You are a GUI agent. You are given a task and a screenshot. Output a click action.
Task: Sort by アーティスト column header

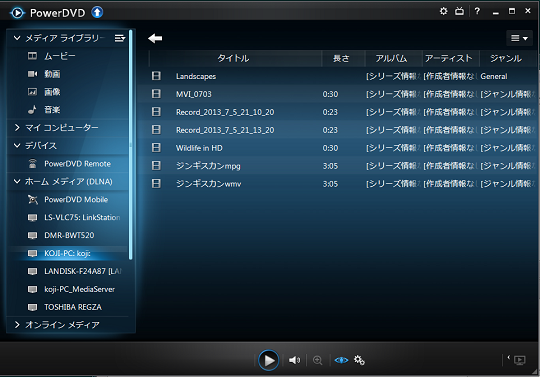point(451,59)
